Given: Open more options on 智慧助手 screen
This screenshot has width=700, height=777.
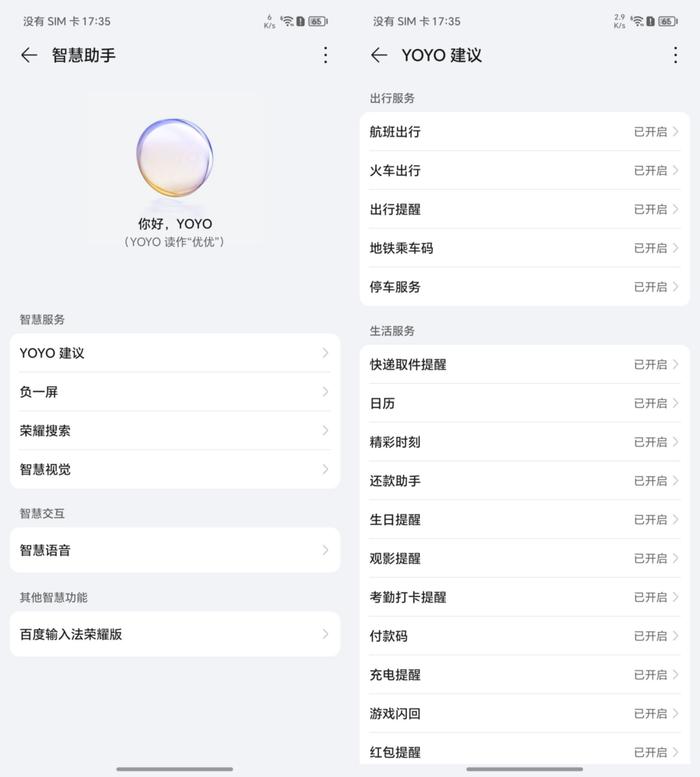Looking at the screenshot, I should tap(325, 55).
